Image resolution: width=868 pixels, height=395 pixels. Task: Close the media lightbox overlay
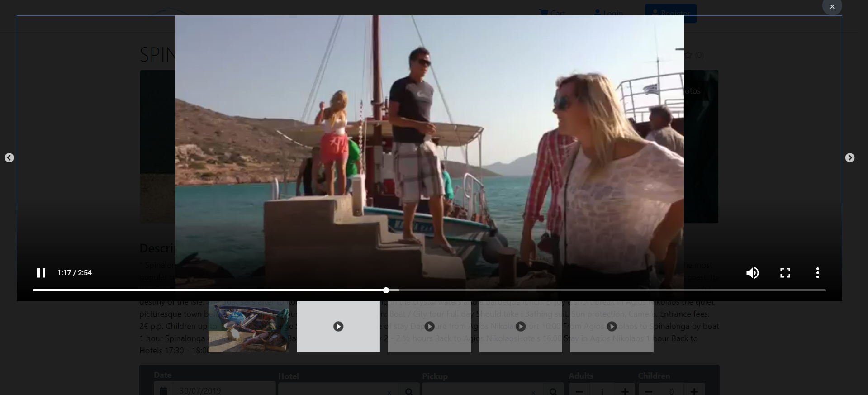click(x=832, y=7)
